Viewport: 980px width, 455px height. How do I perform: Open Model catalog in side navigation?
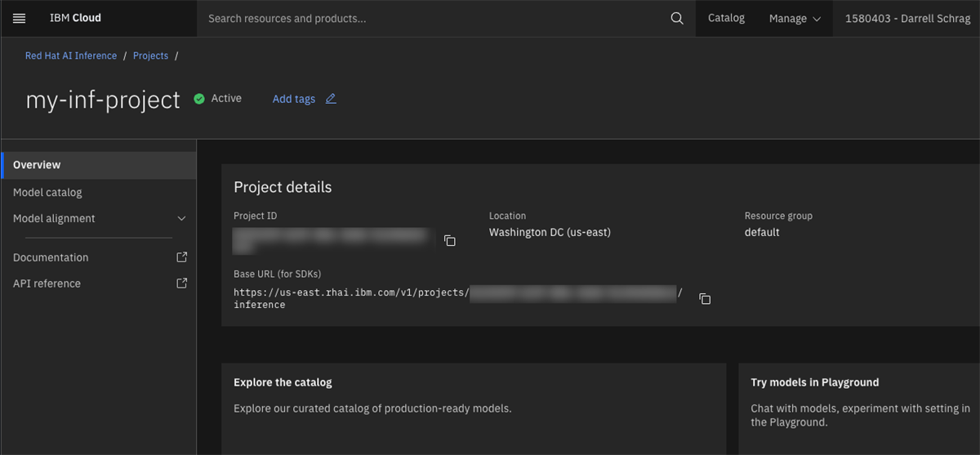point(98,193)
